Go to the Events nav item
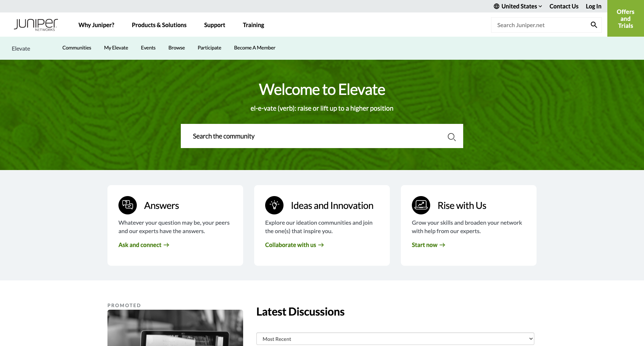 tap(148, 48)
